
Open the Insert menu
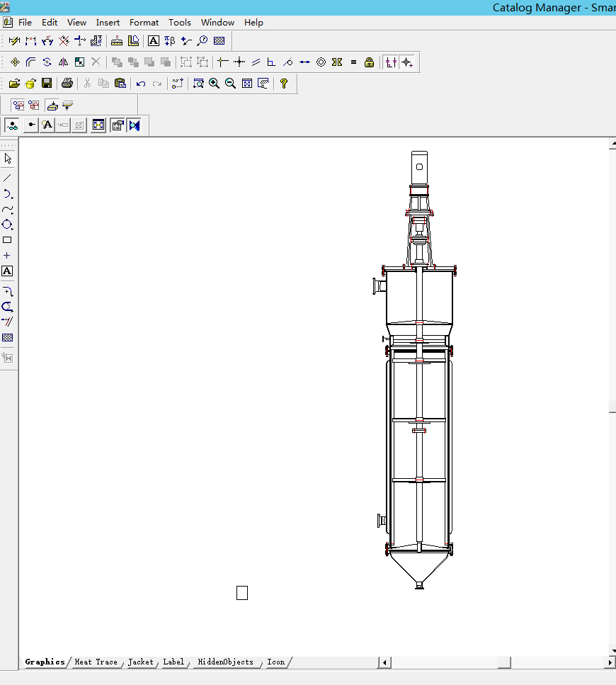pos(108,22)
